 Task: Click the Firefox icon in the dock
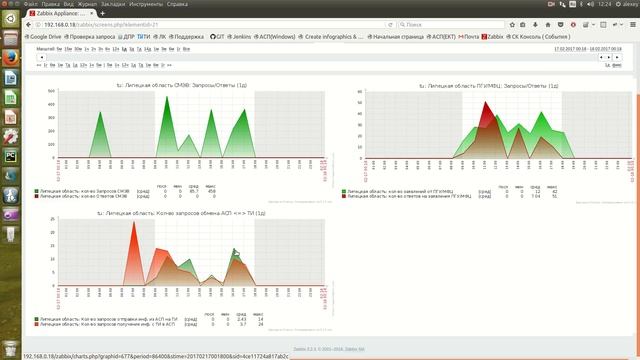[11, 58]
